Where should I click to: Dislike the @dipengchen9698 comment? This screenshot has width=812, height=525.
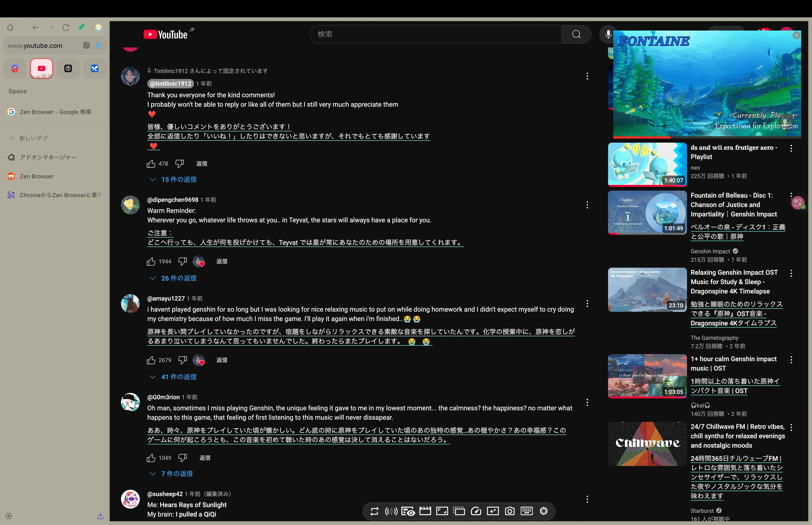(183, 262)
